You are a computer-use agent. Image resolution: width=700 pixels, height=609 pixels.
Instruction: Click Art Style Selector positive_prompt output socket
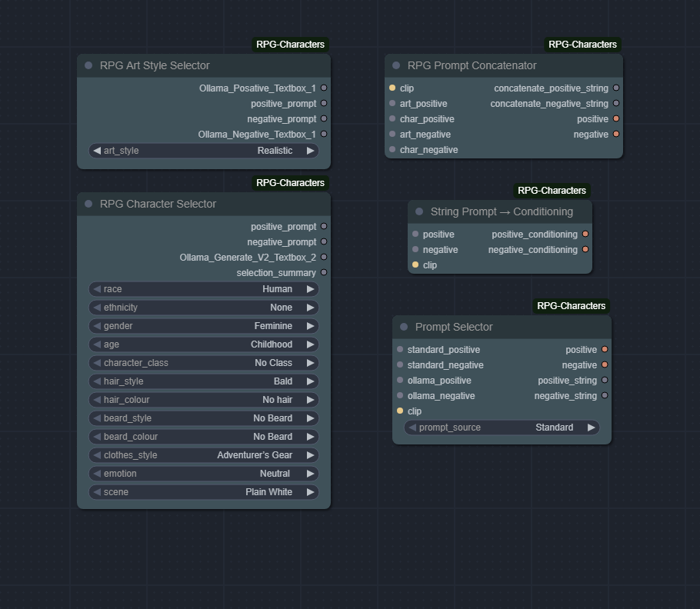324,103
